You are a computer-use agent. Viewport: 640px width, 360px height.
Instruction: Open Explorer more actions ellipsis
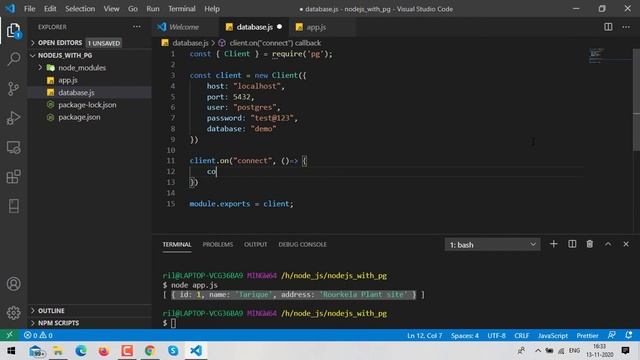pyautogui.click(x=137, y=27)
